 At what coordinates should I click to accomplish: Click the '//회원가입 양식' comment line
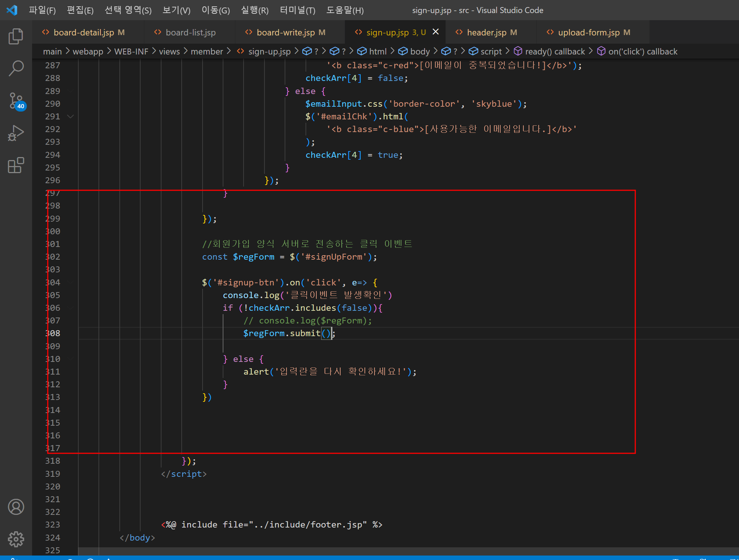tap(307, 244)
